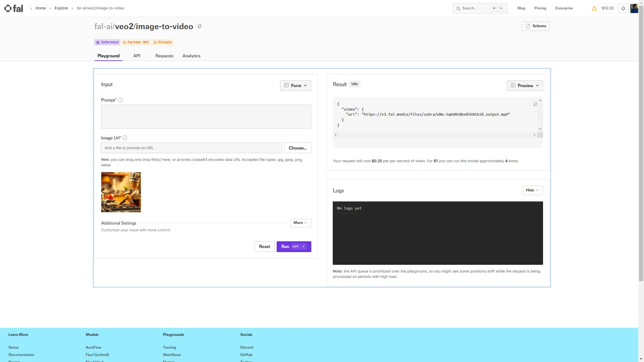The width and height of the screenshot is (644, 362).
Task: Click the Reset button
Action: tap(264, 247)
